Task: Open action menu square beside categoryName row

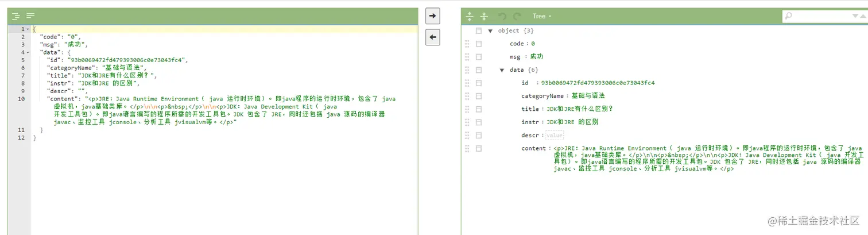Action: 479,96
